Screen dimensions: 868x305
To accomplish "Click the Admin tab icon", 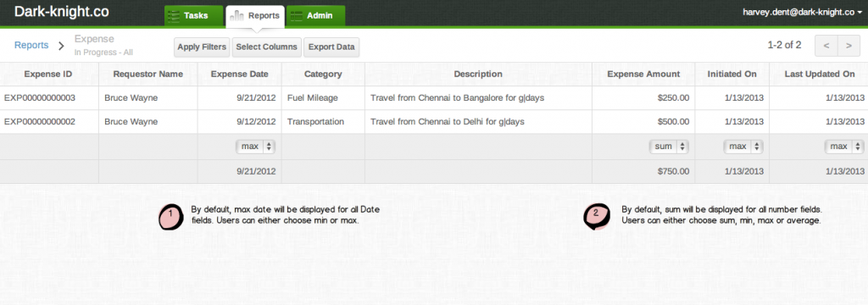I will coord(296,15).
